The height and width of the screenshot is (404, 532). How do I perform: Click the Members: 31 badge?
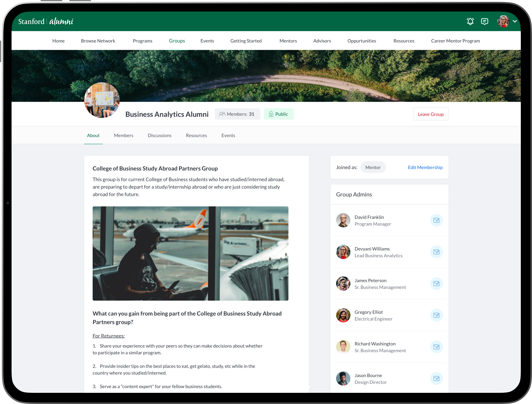[237, 114]
